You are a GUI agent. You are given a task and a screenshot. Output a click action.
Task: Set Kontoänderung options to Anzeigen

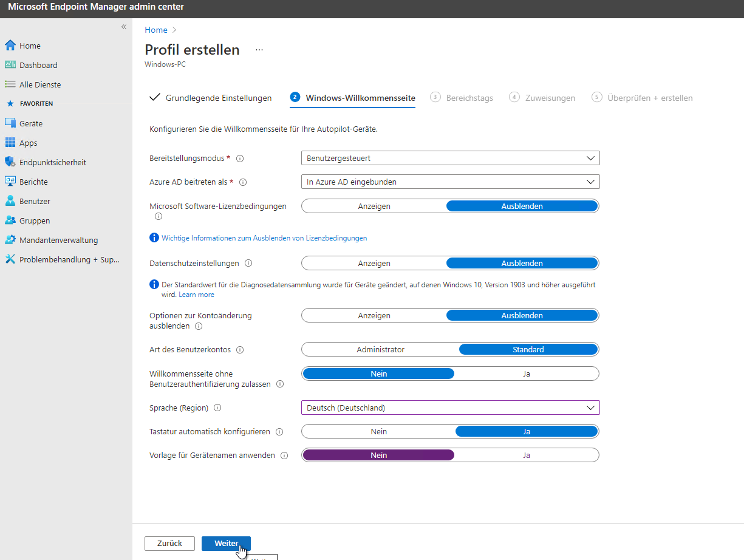tap(374, 316)
